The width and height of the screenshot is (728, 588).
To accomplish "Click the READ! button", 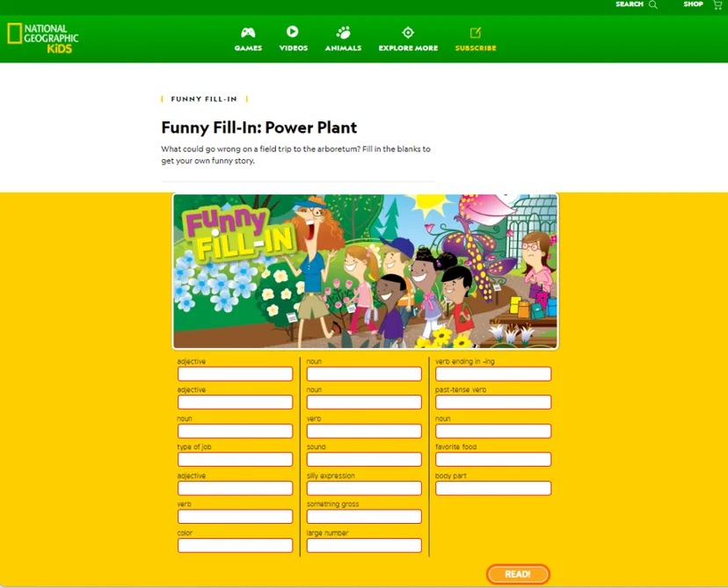I will pyautogui.click(x=518, y=574).
